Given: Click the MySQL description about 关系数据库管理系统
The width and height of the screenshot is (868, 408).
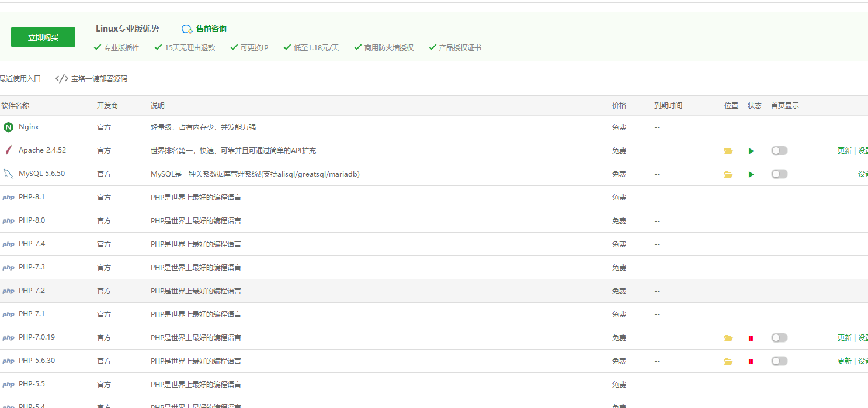Looking at the screenshot, I should [255, 174].
